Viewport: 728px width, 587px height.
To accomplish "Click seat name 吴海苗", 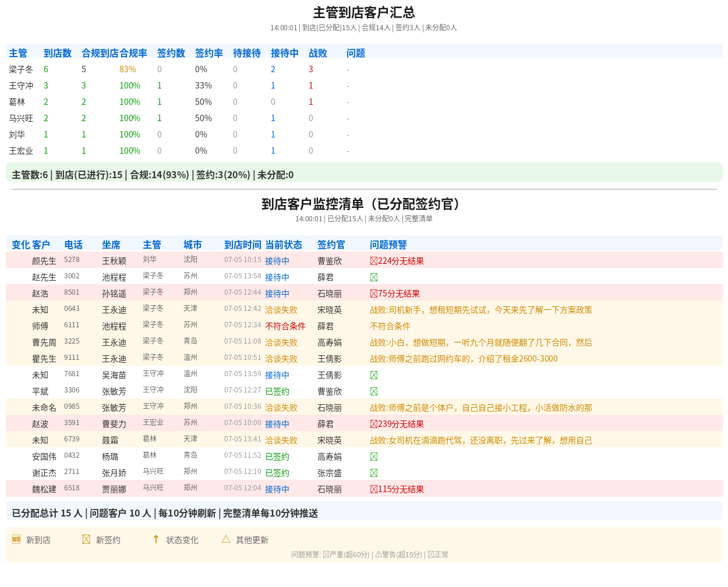I will pyautogui.click(x=114, y=375).
